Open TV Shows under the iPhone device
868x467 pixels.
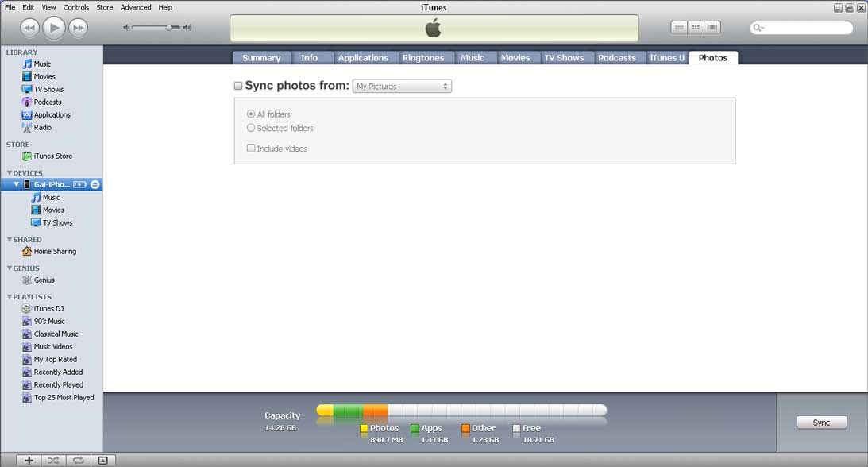(57, 222)
